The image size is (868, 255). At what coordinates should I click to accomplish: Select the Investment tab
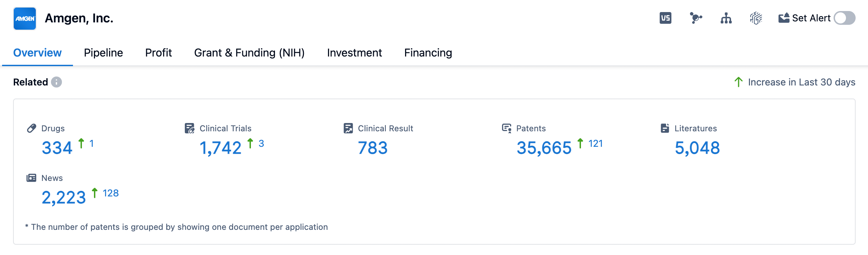354,53
